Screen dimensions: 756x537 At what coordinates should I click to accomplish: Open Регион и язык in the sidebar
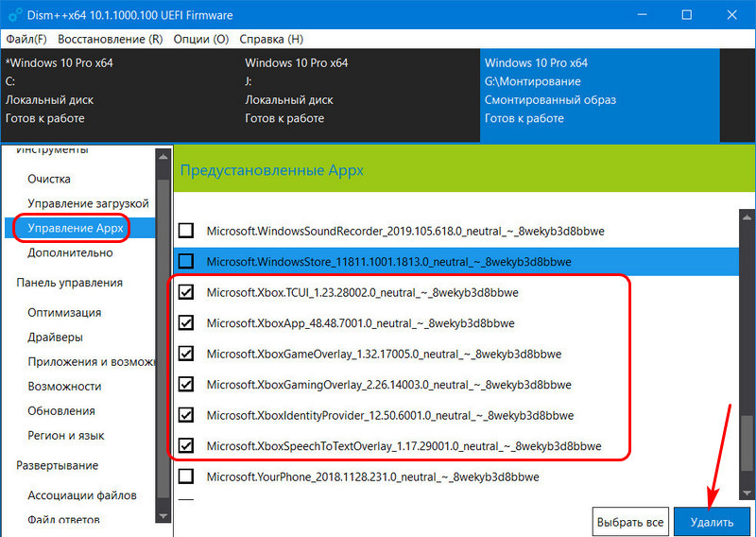[66, 436]
